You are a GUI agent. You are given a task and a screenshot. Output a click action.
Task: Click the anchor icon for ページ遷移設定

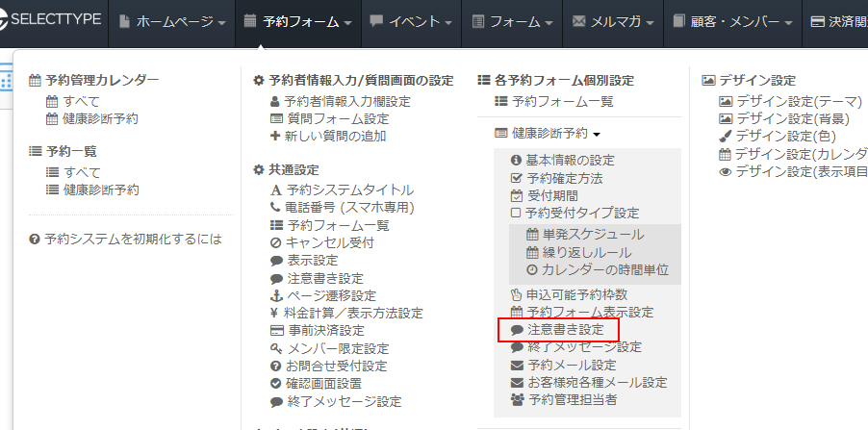[x=276, y=295]
